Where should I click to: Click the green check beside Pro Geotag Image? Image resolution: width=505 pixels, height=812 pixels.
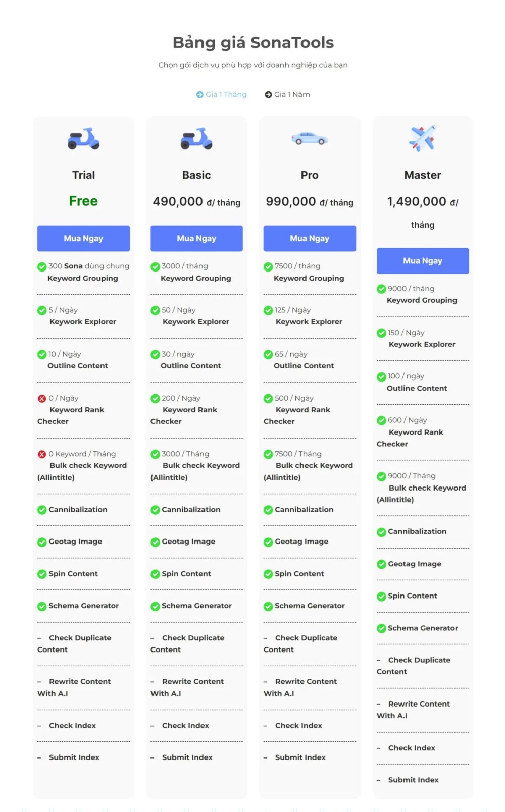[268, 542]
